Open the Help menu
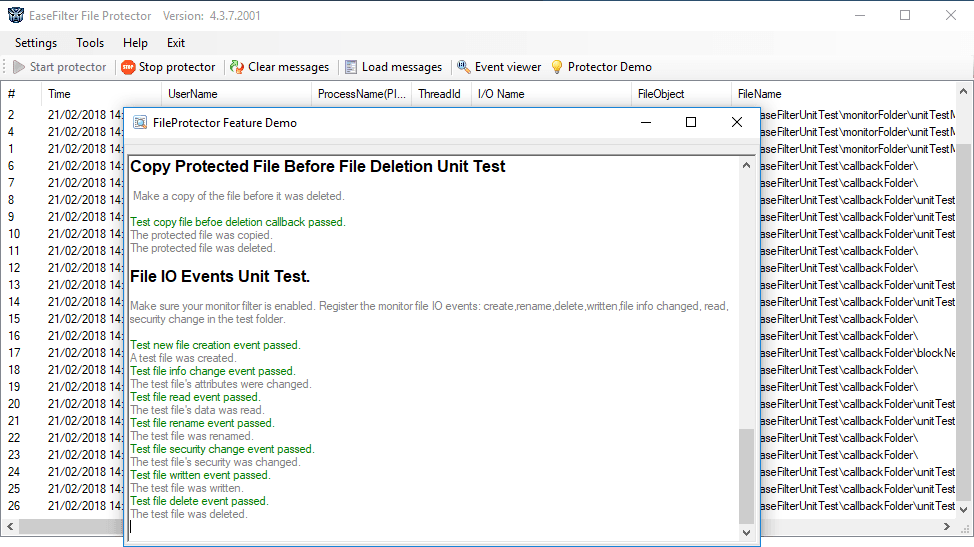The height and width of the screenshot is (547, 974). [135, 43]
